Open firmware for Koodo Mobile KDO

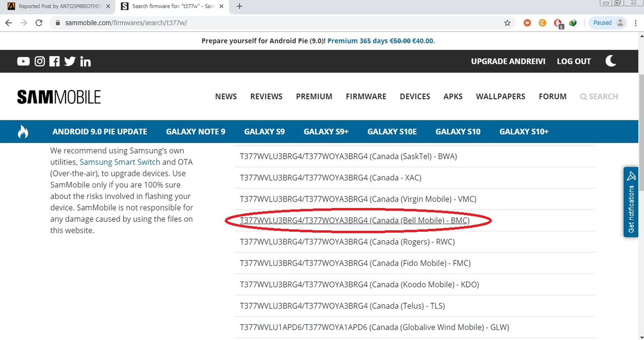(x=359, y=285)
